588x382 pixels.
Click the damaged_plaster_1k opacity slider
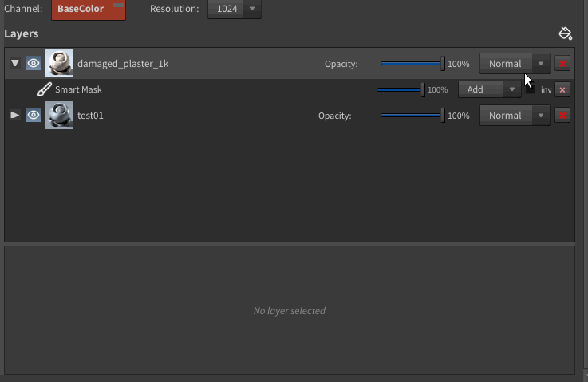[412, 64]
